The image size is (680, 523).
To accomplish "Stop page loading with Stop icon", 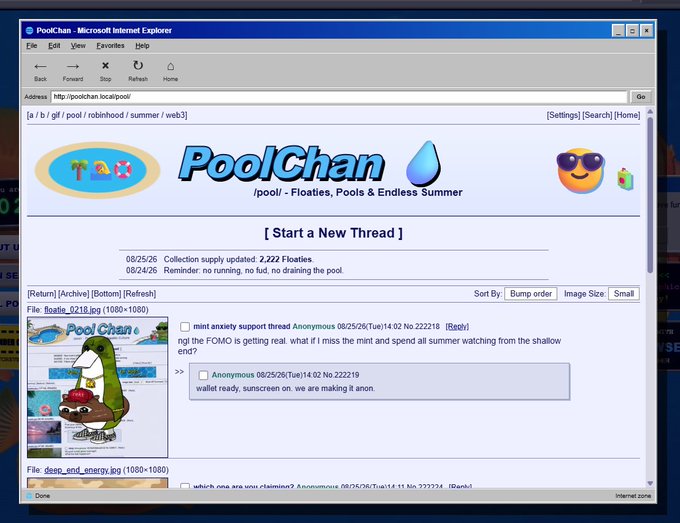I will (x=105, y=71).
